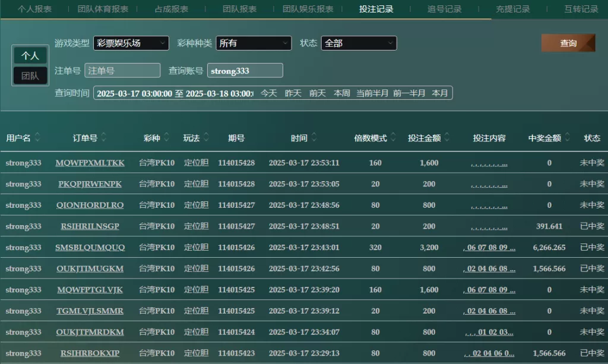
Task: Click the 注单号 input field
Action: pos(122,71)
